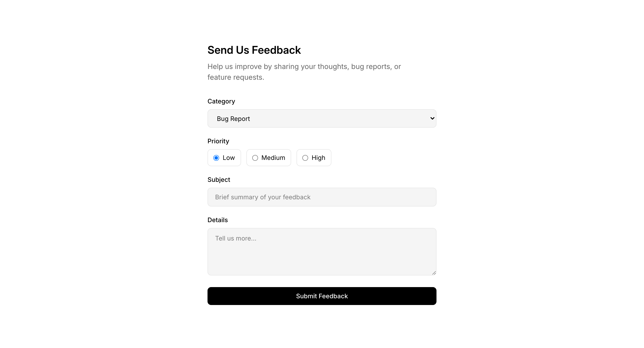Pick the High priority radio circle
Image resolution: width=644 pixels, height=348 pixels.
305,158
